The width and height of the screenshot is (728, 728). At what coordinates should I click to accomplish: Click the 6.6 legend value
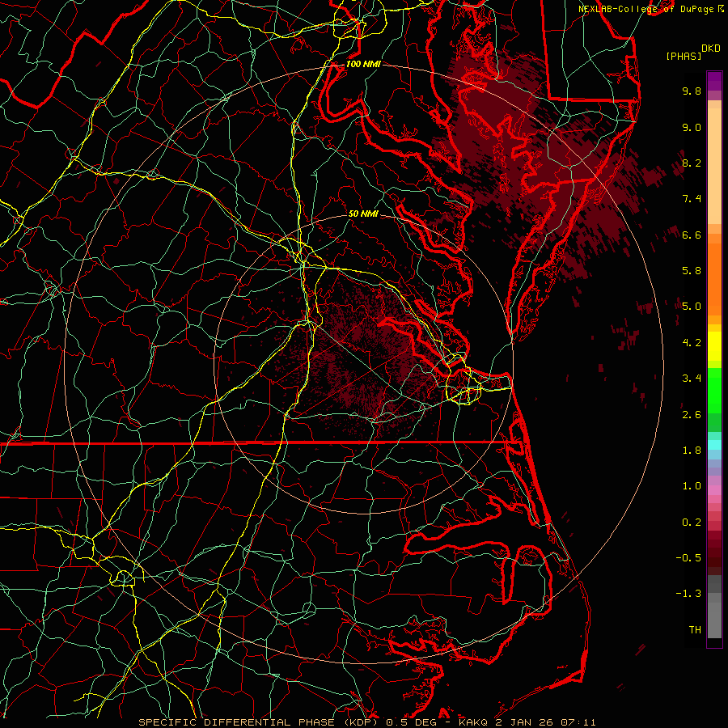[x=692, y=235]
